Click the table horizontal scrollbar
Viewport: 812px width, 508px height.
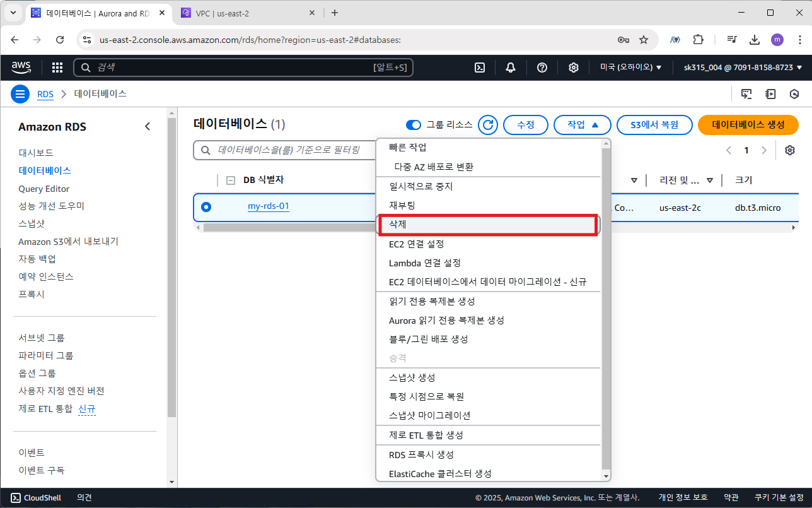coord(288,227)
